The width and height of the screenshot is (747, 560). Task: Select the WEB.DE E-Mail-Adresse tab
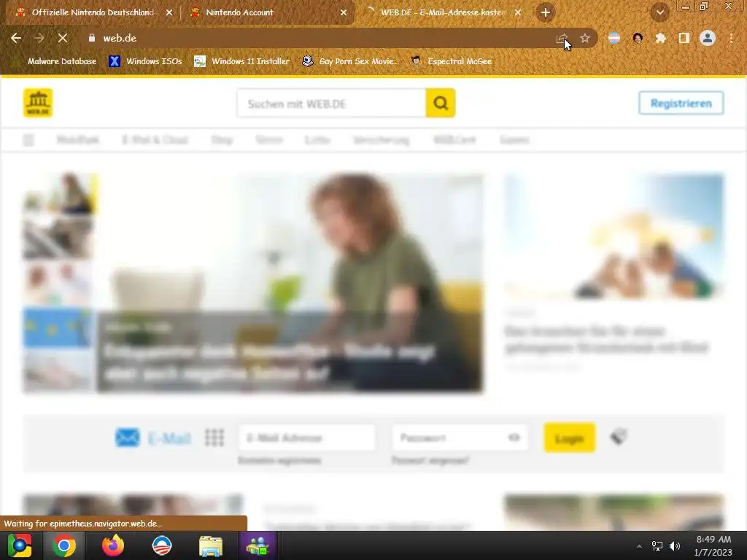click(442, 12)
